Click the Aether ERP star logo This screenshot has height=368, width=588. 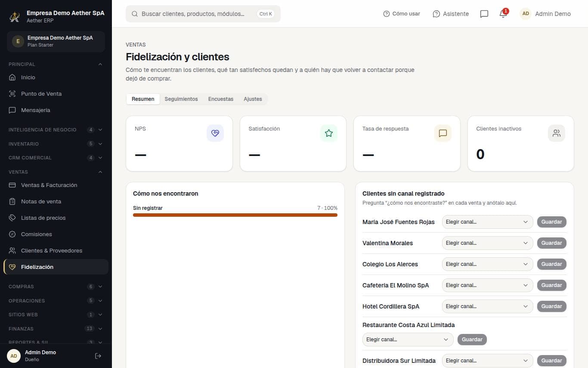click(15, 16)
